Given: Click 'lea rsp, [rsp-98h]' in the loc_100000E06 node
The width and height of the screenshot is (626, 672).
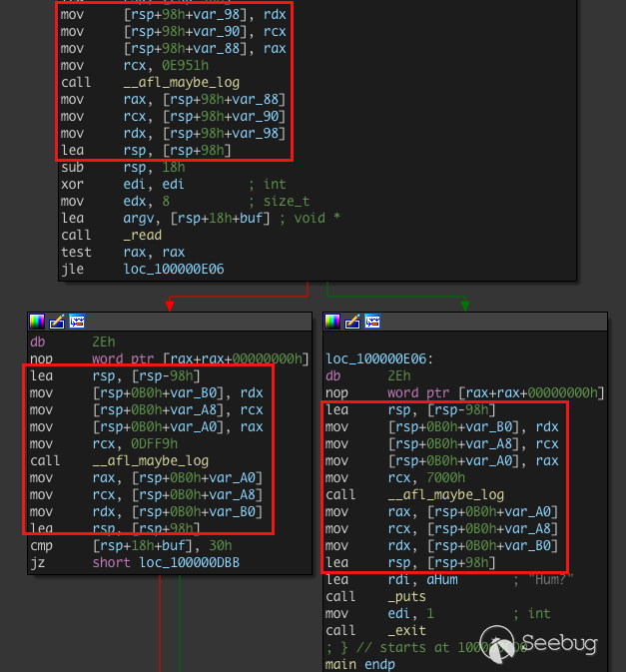Looking at the screenshot, I should [x=410, y=410].
